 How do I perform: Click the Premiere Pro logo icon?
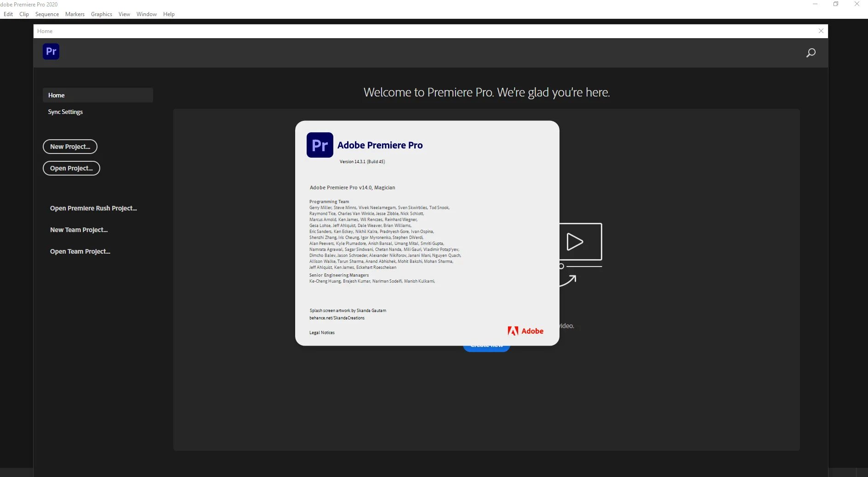click(x=51, y=51)
